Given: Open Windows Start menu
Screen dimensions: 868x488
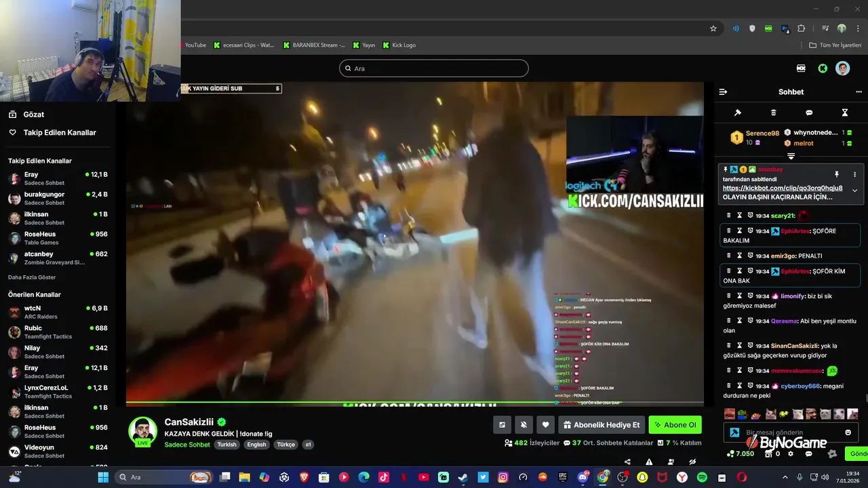Looking at the screenshot, I should click(x=103, y=477).
